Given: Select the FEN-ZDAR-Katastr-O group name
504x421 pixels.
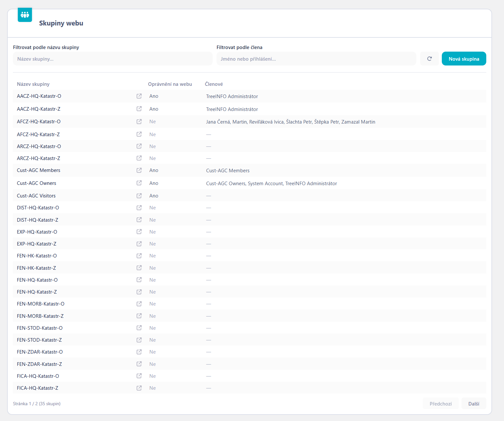Looking at the screenshot, I should tap(40, 352).
